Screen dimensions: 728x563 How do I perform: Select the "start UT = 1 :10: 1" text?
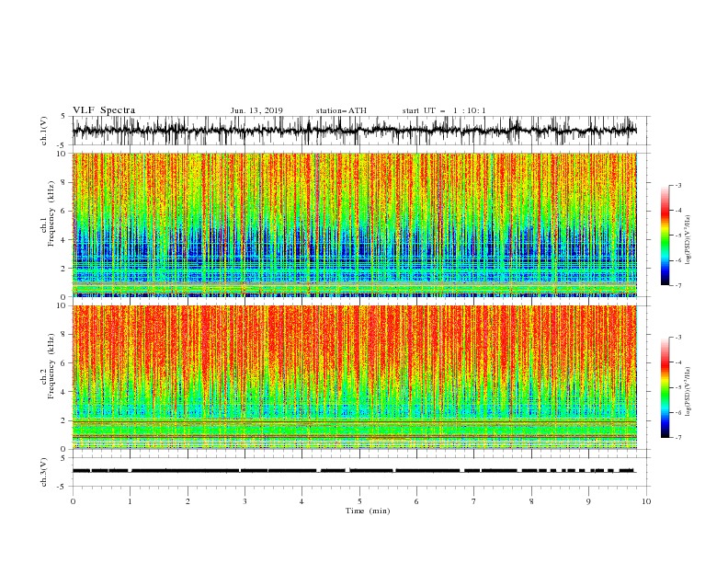(x=444, y=110)
